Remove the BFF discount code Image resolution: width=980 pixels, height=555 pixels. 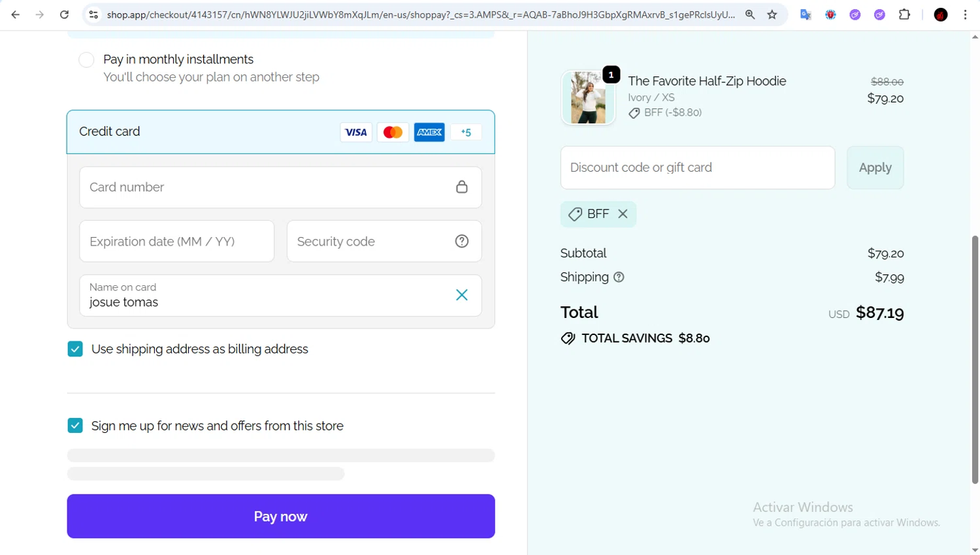pos(623,214)
